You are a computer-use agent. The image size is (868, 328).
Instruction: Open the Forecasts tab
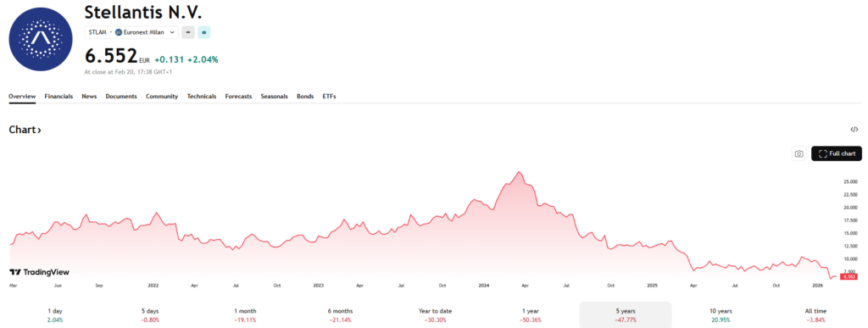pyautogui.click(x=238, y=97)
